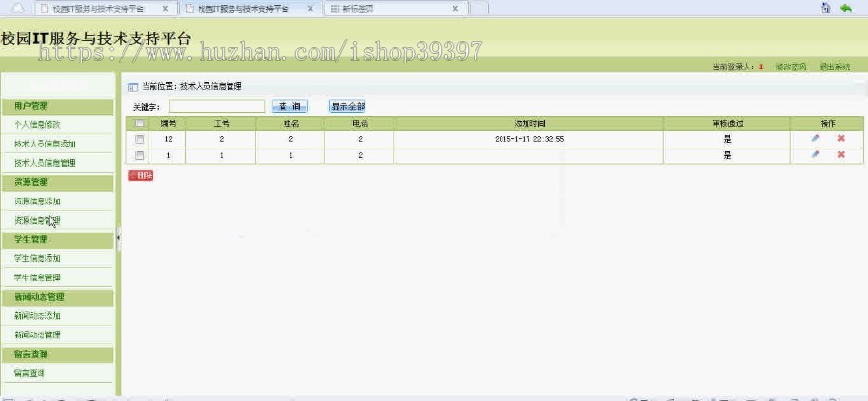Toggle the select-all checkbox in table header
Screen dimensions: 868x401
[140, 123]
